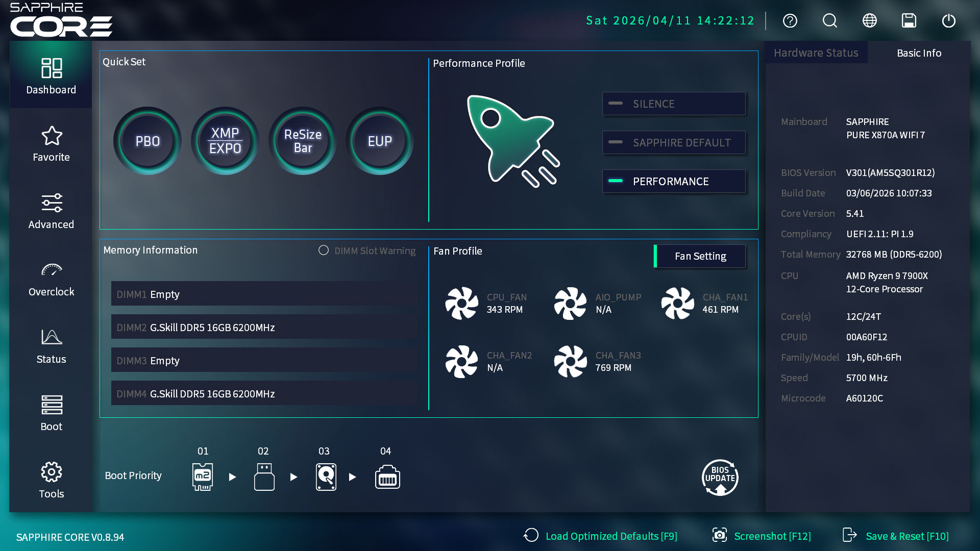Select the DIMM2 G.Skill memory row
The height and width of the screenshot is (551, 980).
coord(264,328)
